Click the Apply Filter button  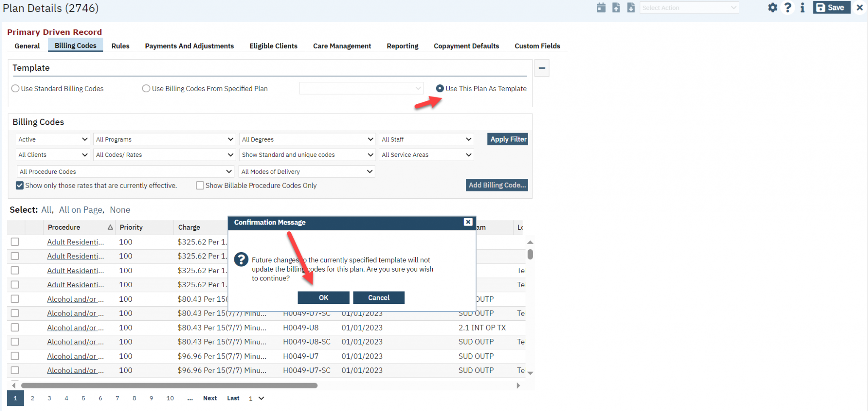point(507,139)
